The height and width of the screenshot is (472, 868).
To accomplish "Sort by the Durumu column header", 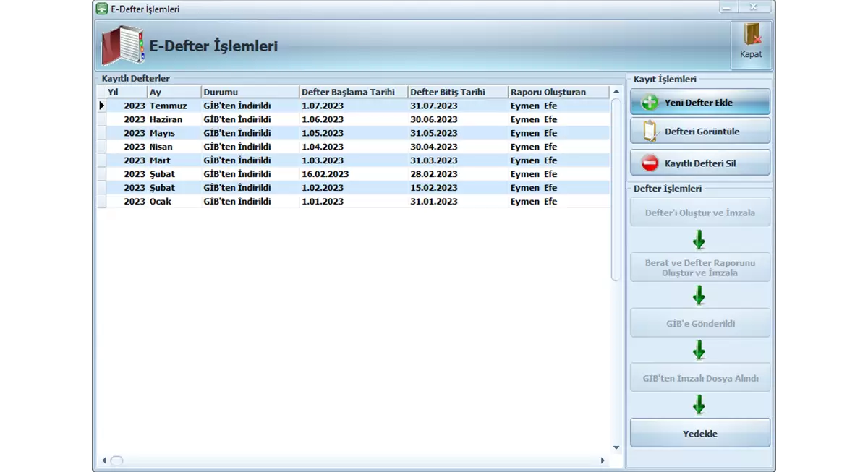I will coord(250,92).
